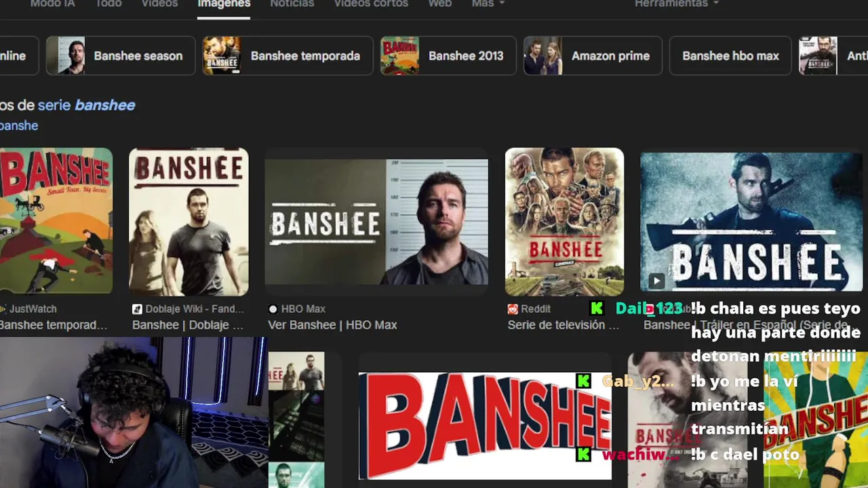Open the Herramientas dropdown
Screen dimensions: 868x488
point(676,3)
